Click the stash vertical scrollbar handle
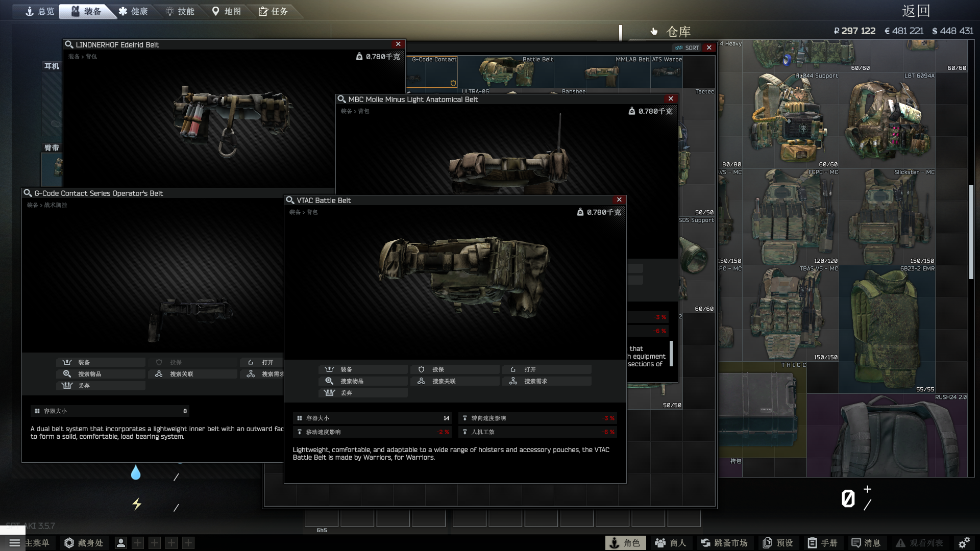 click(x=971, y=232)
